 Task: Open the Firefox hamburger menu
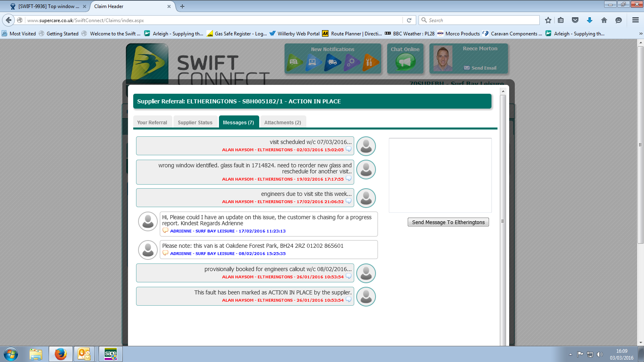point(636,20)
